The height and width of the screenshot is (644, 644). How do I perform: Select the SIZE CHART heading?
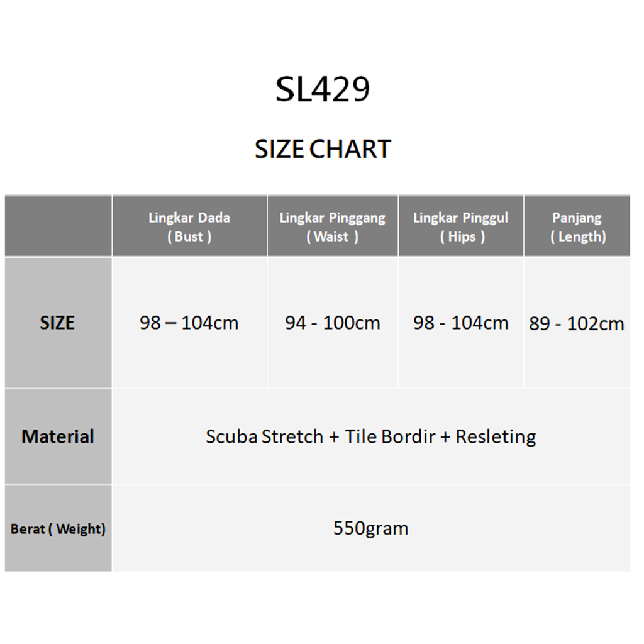point(323,149)
